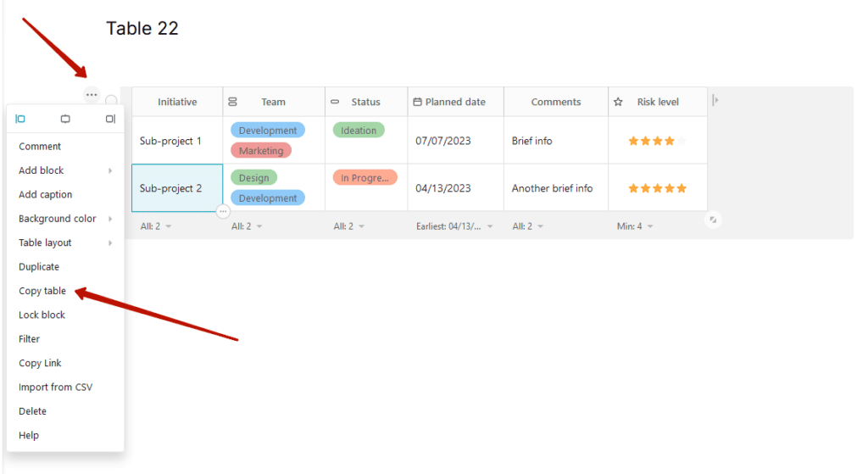Select Import from CSV menu entry
The height and width of the screenshot is (474, 868).
point(55,388)
